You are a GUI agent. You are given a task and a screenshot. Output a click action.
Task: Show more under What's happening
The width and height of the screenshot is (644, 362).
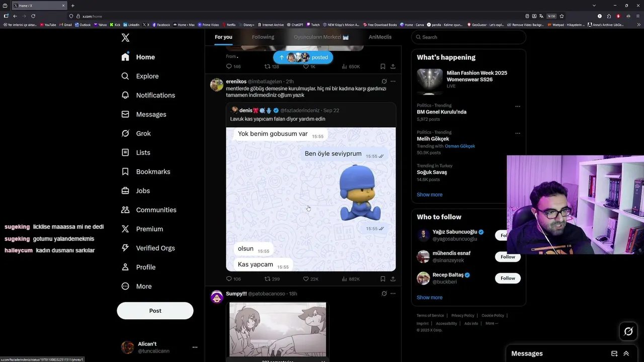tap(430, 195)
